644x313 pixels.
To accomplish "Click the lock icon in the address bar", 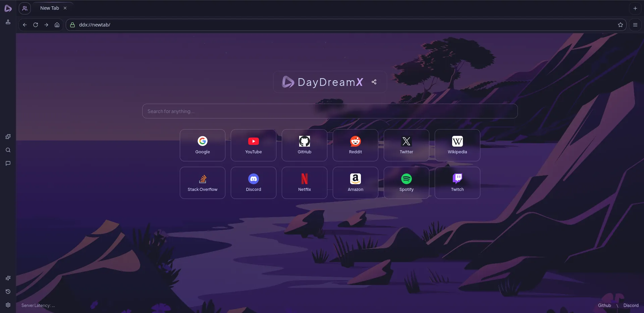I will 72,25.
